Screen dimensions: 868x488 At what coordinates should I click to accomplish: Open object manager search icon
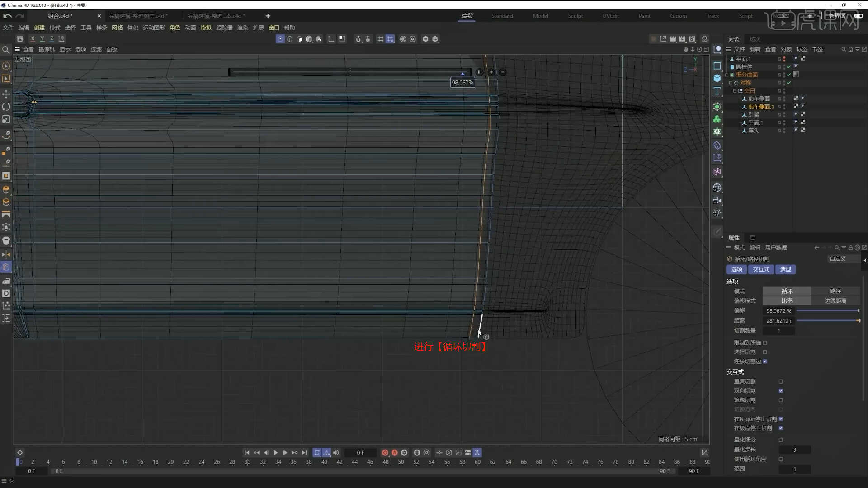tap(843, 49)
